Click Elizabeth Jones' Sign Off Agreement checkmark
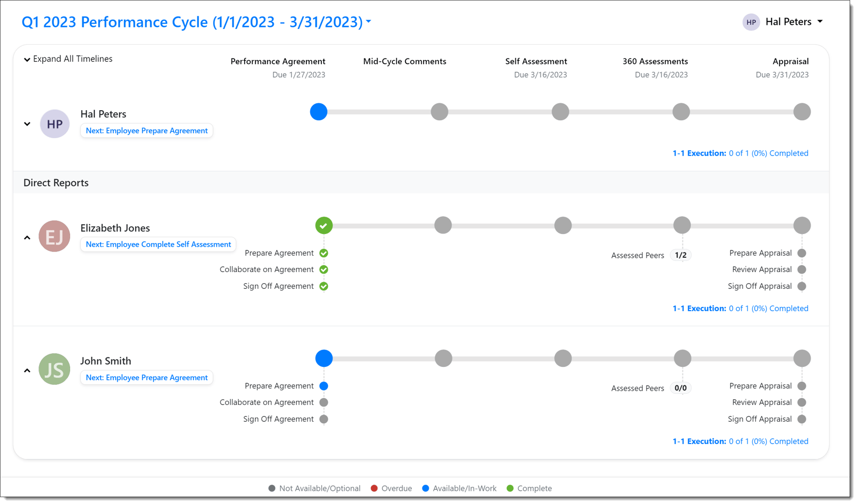 (323, 286)
